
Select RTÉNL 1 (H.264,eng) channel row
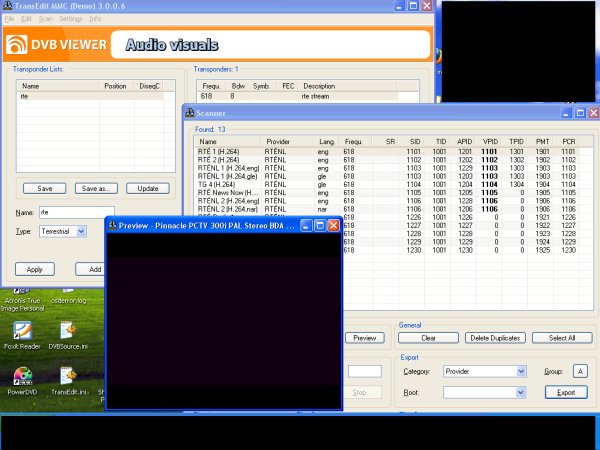coord(387,168)
